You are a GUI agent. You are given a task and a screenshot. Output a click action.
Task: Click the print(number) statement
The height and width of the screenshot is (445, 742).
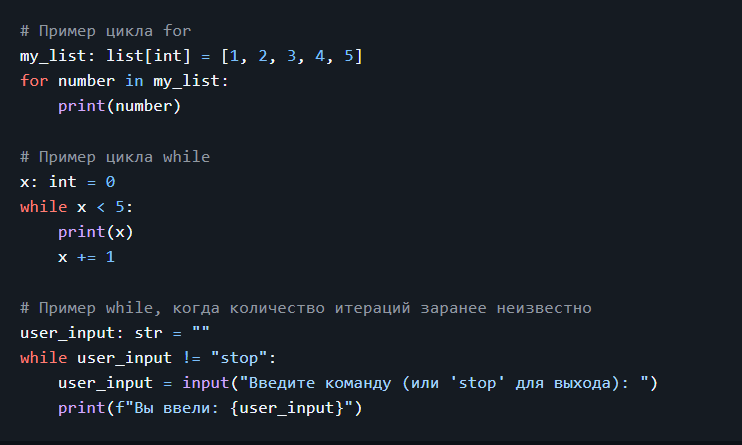[x=119, y=105]
